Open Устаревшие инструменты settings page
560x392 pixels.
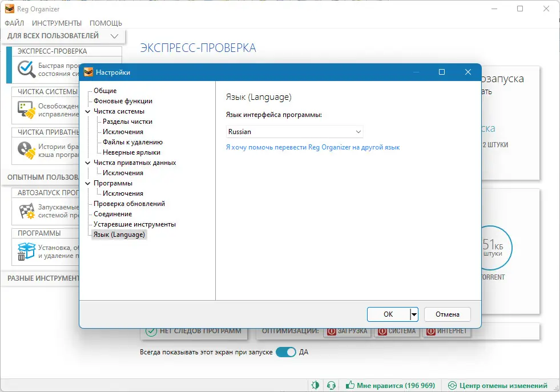(135, 225)
